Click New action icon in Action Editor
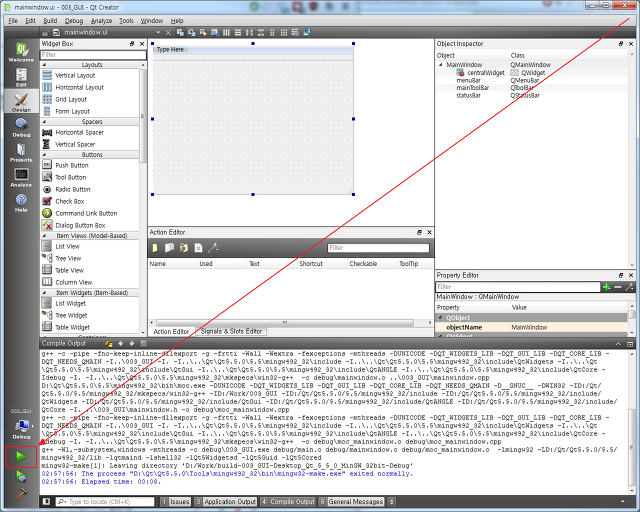Screen dimensions: 640x512 coord(155,248)
